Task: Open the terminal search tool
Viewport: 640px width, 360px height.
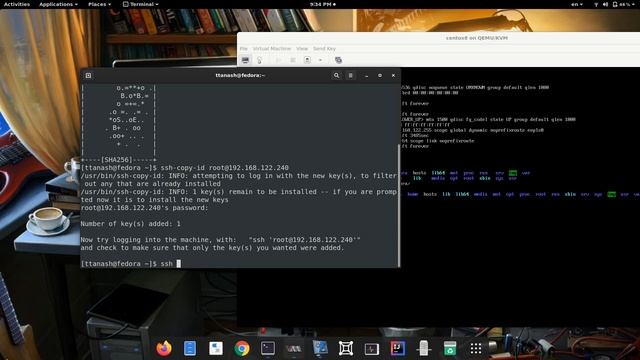Action: (x=336, y=76)
